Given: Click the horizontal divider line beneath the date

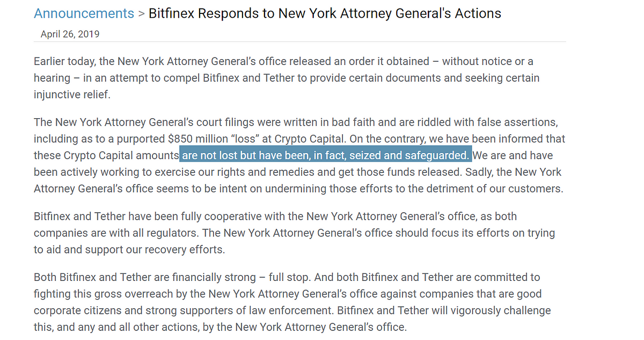Looking at the screenshot, I should point(299,41).
